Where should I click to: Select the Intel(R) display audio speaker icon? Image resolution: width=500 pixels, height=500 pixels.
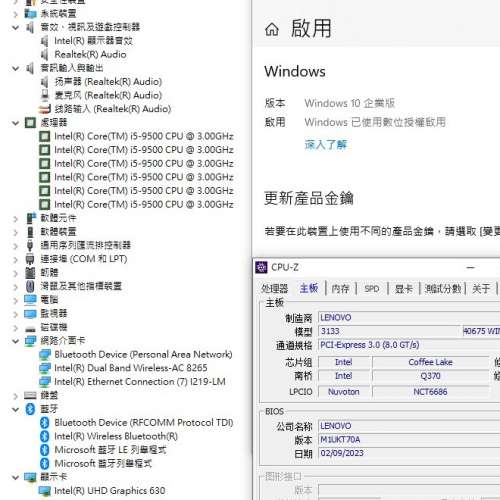[44, 41]
